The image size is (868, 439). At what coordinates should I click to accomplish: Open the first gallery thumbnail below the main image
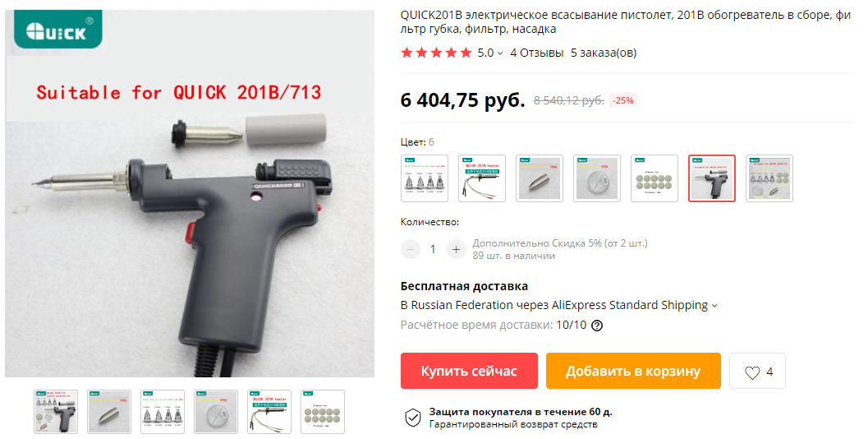tap(56, 412)
